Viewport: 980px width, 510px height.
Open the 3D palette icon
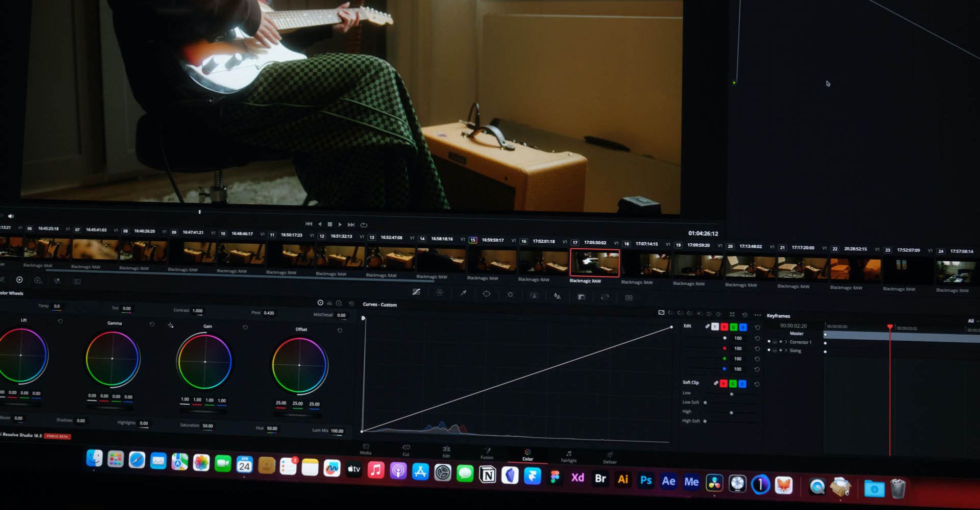(628, 298)
